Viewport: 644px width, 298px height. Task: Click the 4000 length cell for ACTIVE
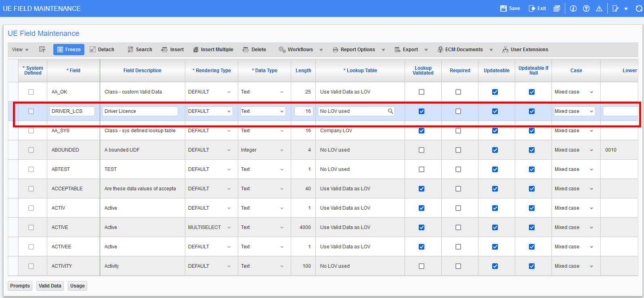[x=303, y=227]
